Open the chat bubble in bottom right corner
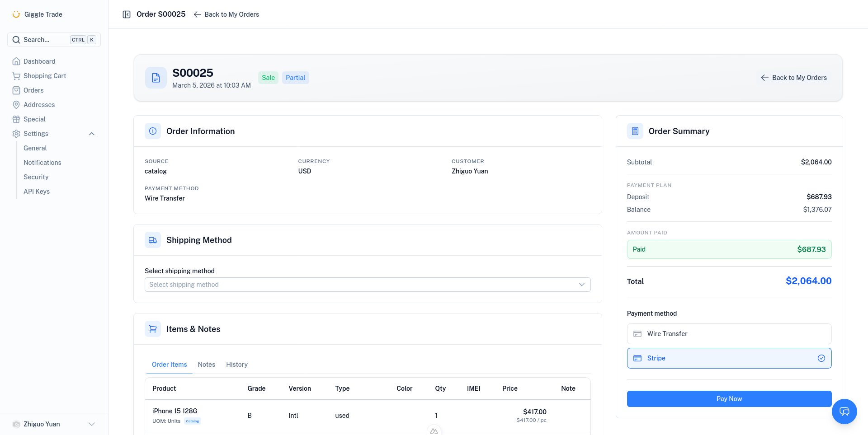This screenshot has width=868, height=435. point(844,412)
